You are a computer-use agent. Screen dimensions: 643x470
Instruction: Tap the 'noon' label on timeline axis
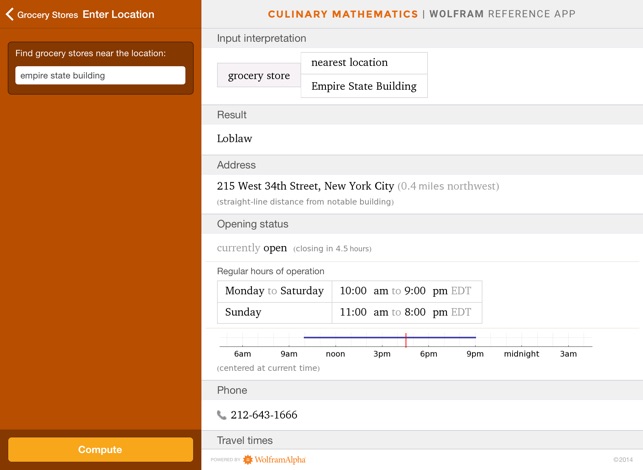335,354
